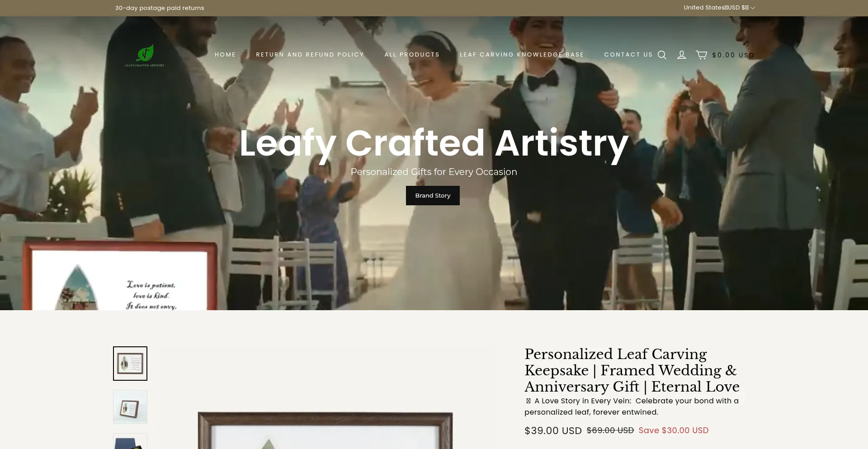
Task: Click the green leaf store logo
Action: (x=145, y=55)
